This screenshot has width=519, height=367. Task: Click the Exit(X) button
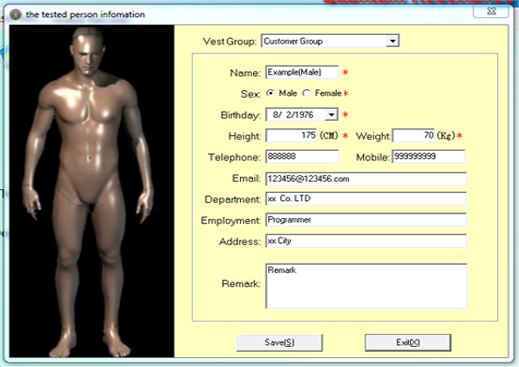[x=408, y=343]
